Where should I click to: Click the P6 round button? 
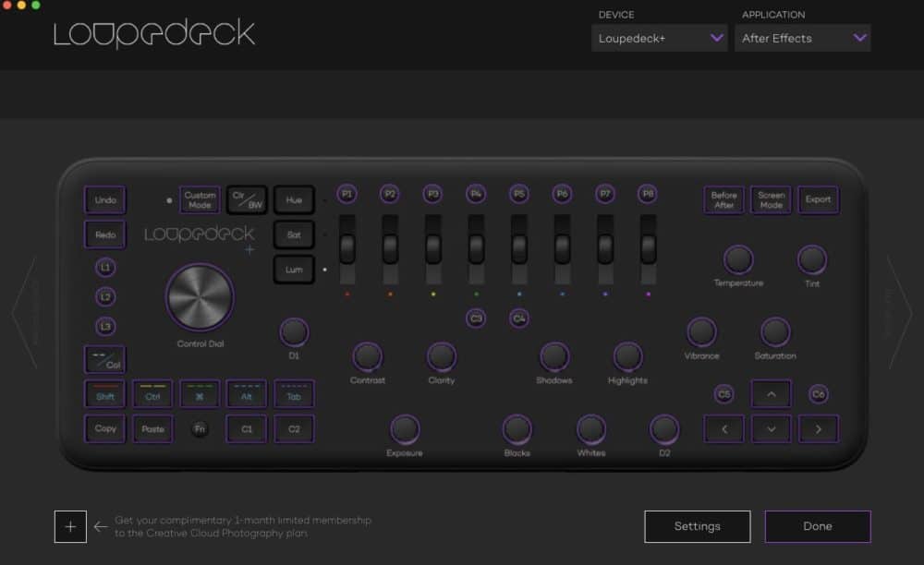[562, 194]
